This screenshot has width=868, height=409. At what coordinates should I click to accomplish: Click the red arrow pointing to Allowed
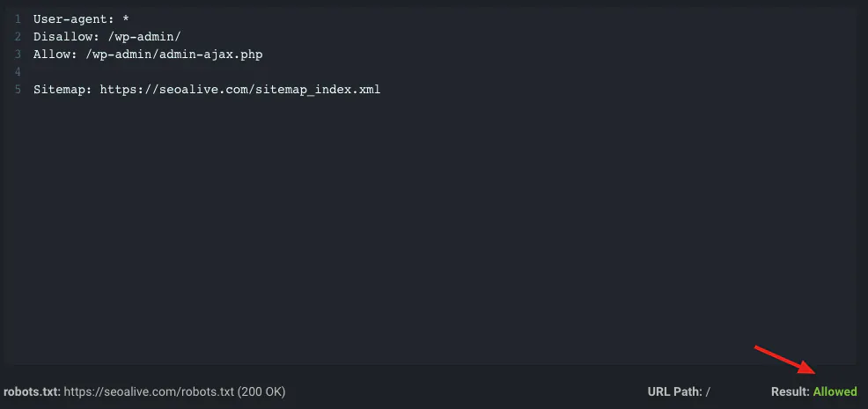pyautogui.click(x=786, y=362)
